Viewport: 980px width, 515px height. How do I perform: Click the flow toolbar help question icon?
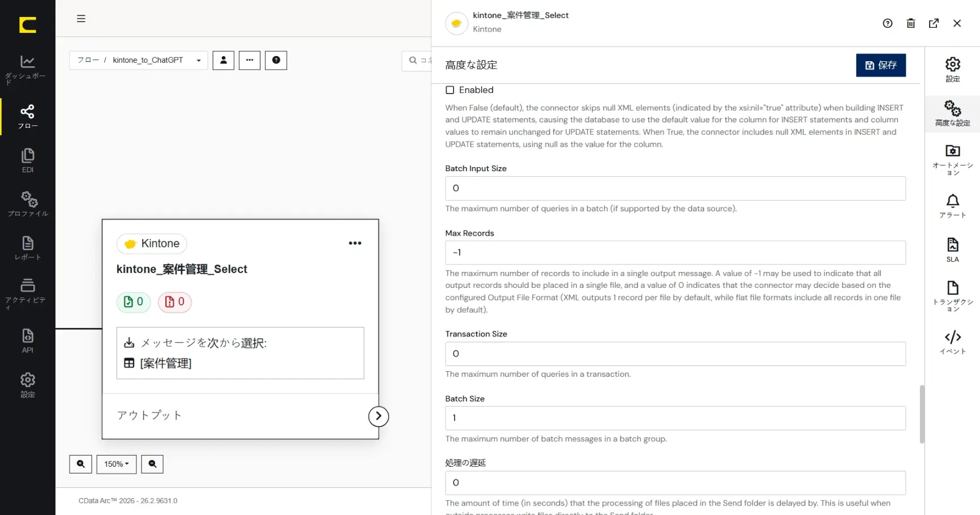(x=276, y=60)
